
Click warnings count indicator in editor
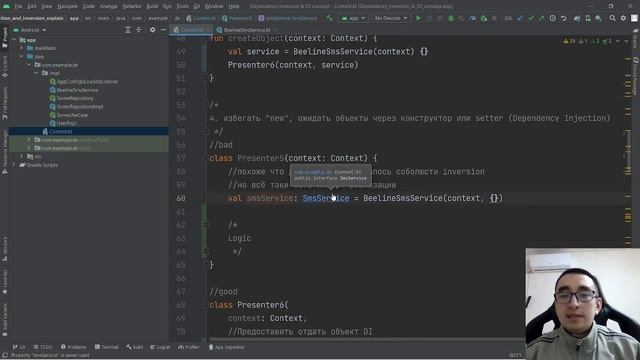(x=569, y=41)
